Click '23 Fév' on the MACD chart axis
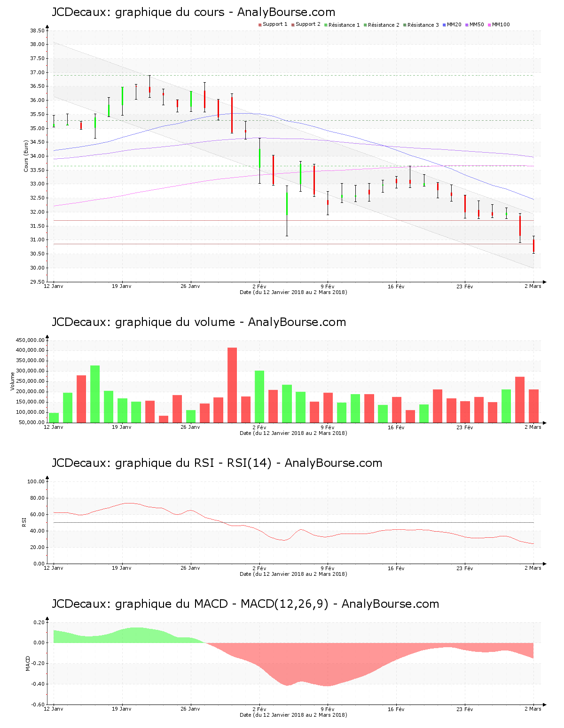 click(465, 709)
